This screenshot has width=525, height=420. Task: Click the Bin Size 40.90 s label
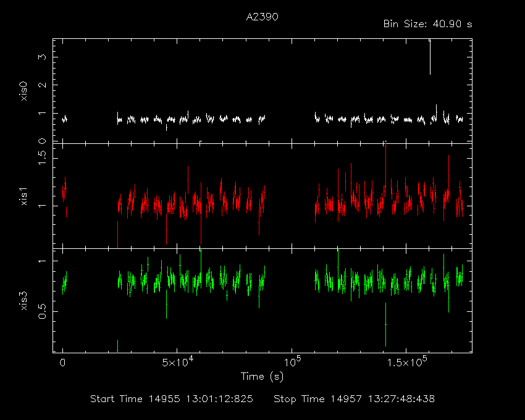[427, 24]
